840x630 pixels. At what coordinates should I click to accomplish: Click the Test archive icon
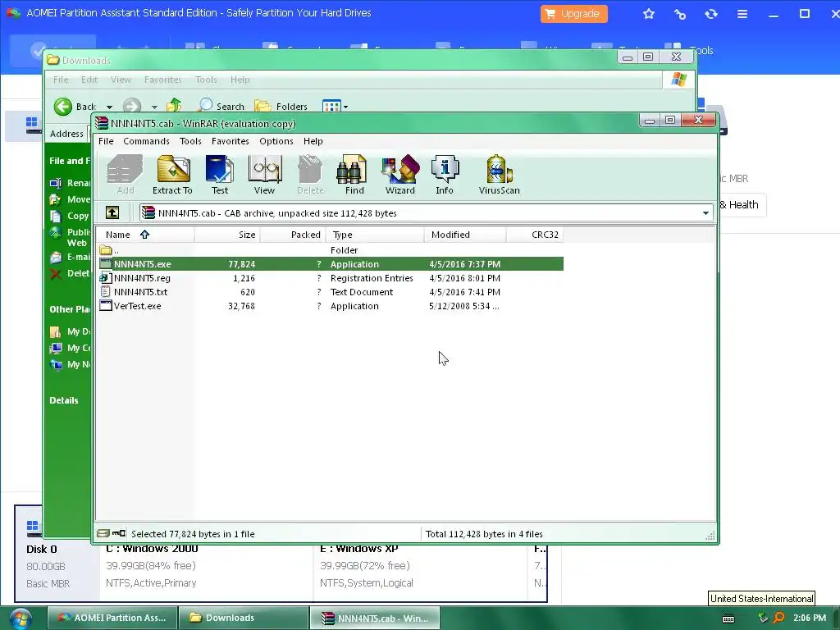[220, 175]
